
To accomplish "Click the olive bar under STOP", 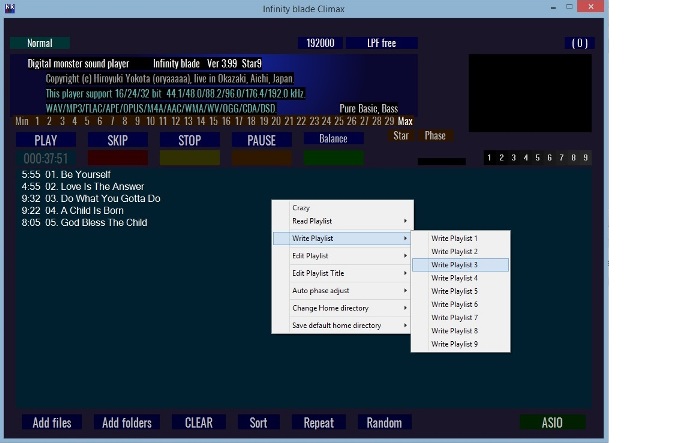I will coord(189,158).
